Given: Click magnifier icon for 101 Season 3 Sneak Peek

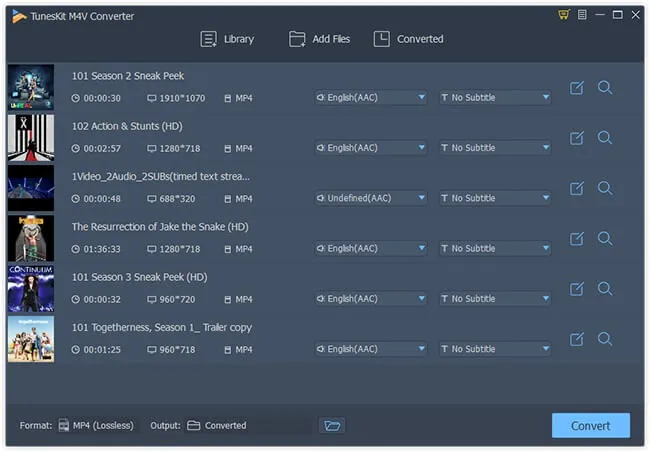Looking at the screenshot, I should (605, 289).
